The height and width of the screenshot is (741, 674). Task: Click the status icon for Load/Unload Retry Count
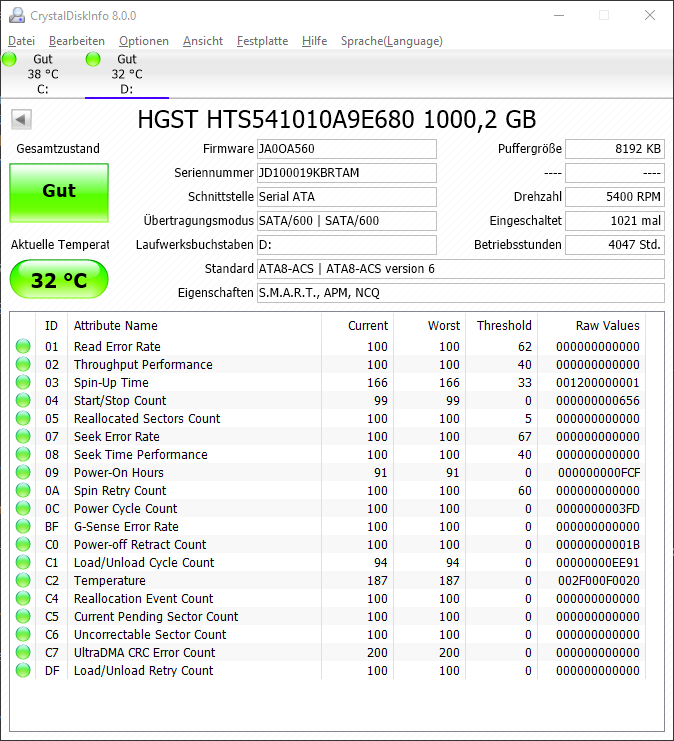click(23, 670)
